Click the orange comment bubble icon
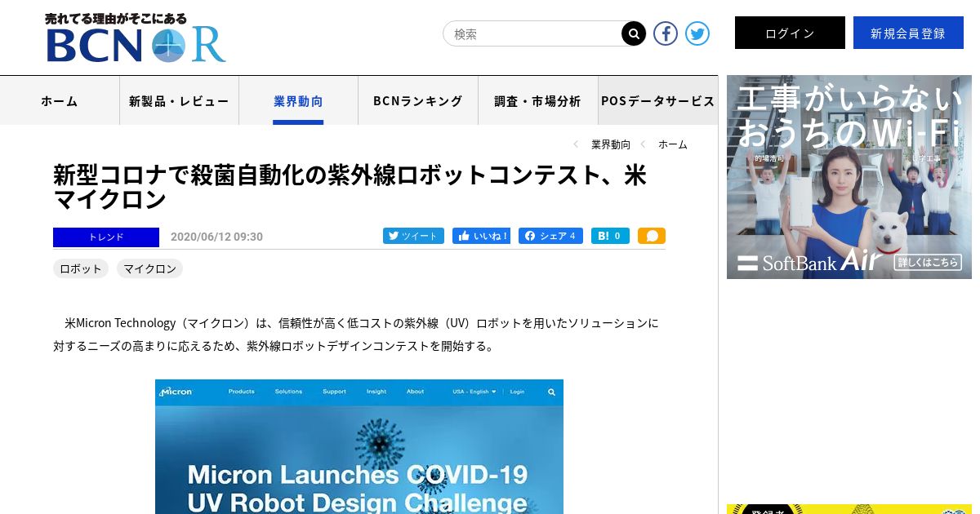The height and width of the screenshot is (514, 980). coord(652,236)
